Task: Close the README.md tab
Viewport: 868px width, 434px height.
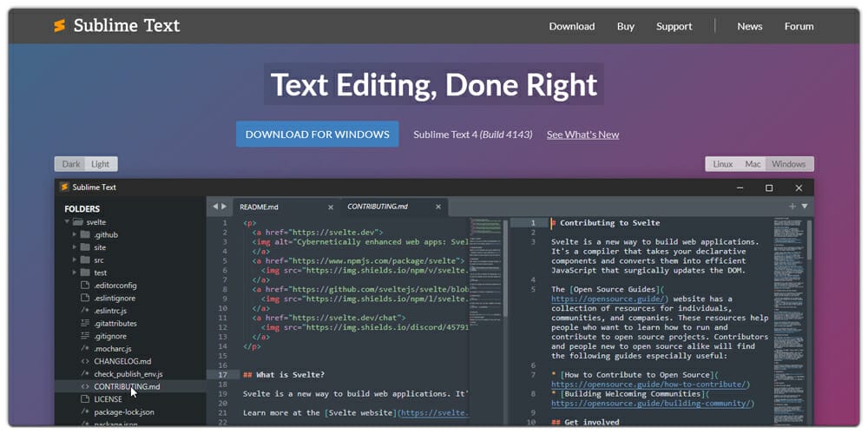Action: click(x=331, y=207)
